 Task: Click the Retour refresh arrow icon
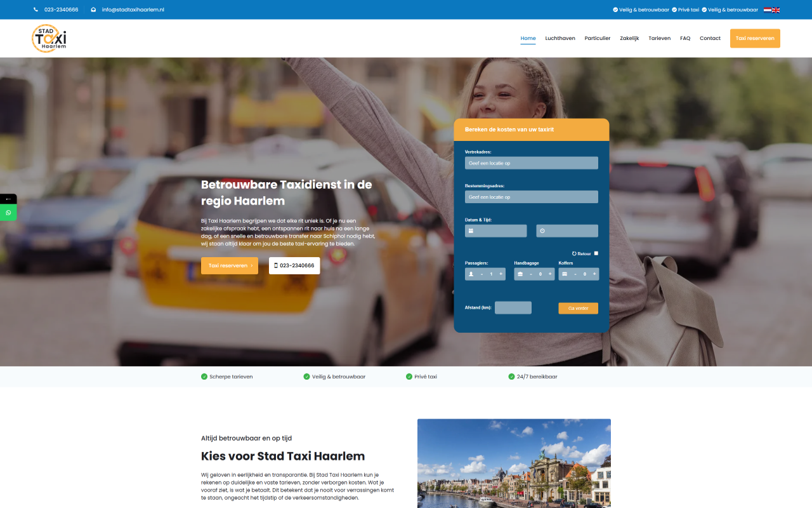[x=574, y=253]
